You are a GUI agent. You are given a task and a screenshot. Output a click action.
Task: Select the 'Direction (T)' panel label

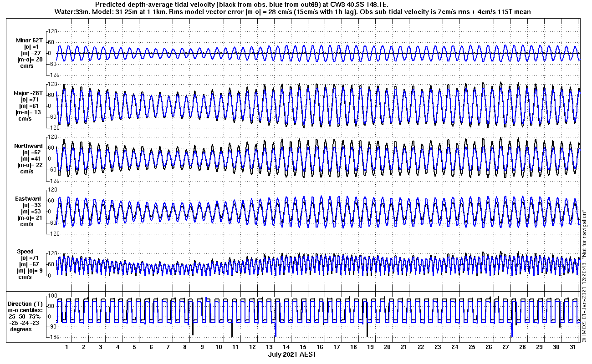26,303
